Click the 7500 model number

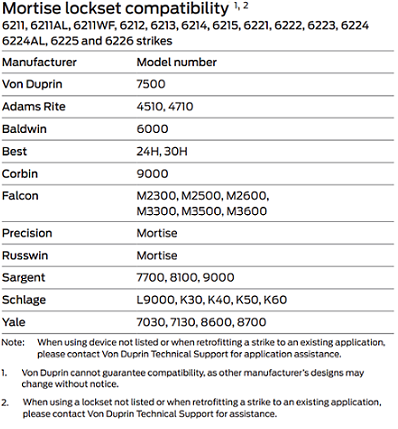(151, 84)
